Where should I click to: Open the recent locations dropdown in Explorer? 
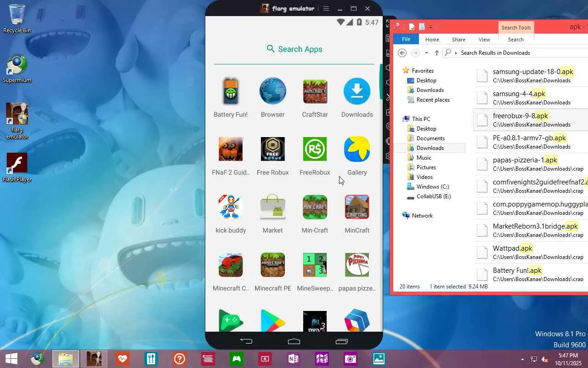coord(426,53)
